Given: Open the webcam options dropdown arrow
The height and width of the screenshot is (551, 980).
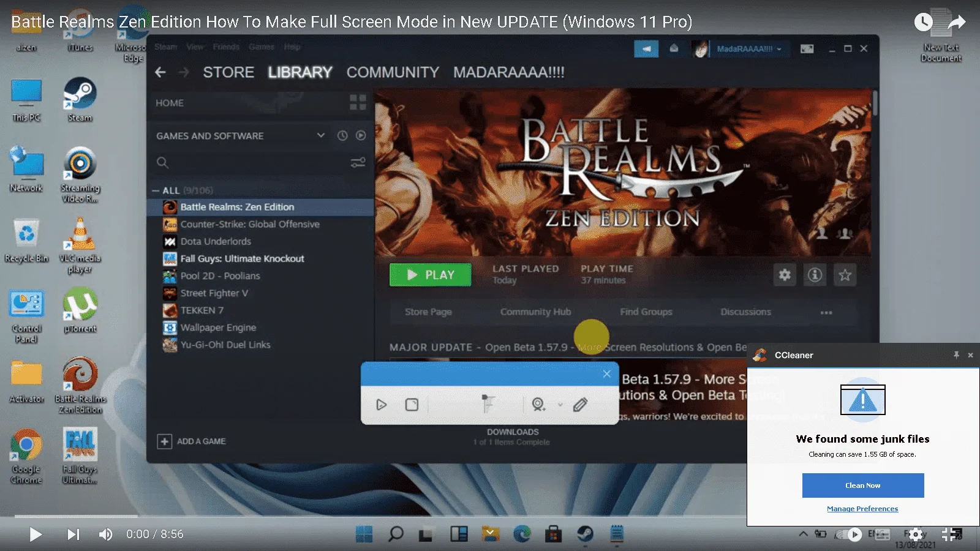Looking at the screenshot, I should (x=560, y=405).
